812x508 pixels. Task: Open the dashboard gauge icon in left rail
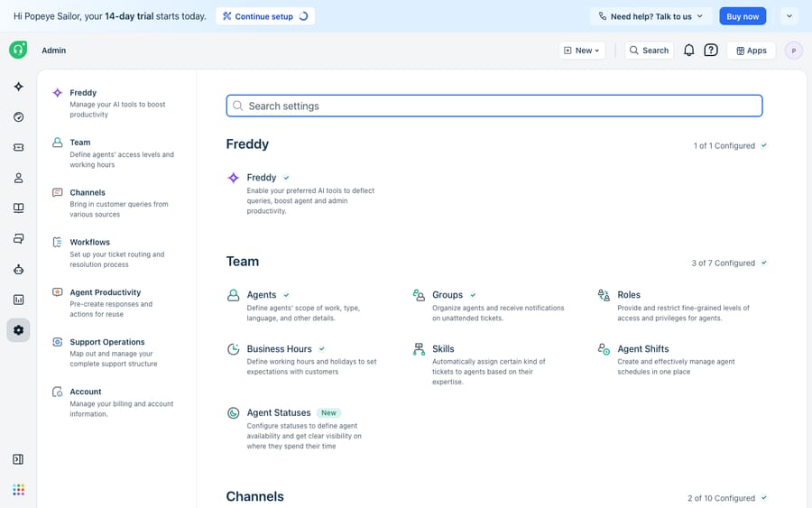tap(19, 117)
